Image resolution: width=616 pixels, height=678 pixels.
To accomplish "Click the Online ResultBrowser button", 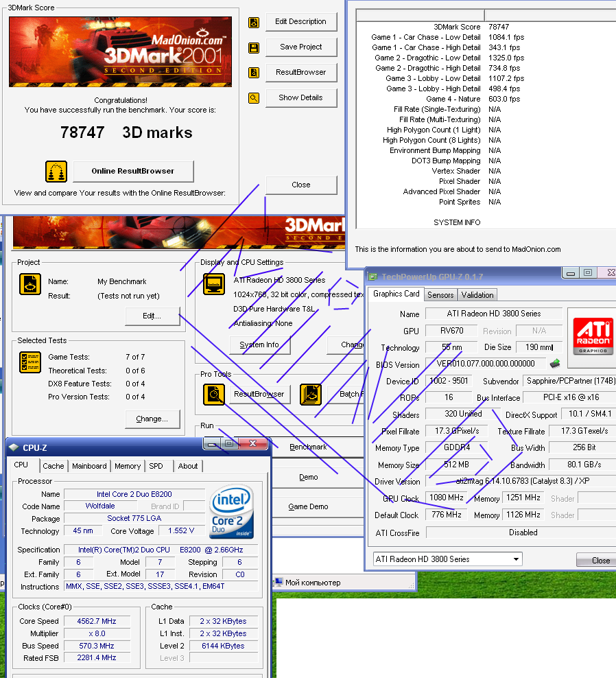I will [x=133, y=172].
